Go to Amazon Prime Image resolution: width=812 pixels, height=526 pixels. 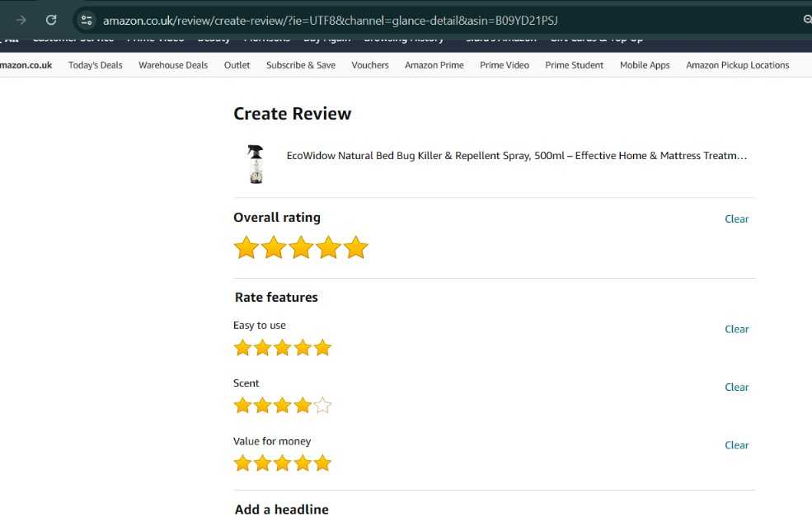(x=434, y=65)
